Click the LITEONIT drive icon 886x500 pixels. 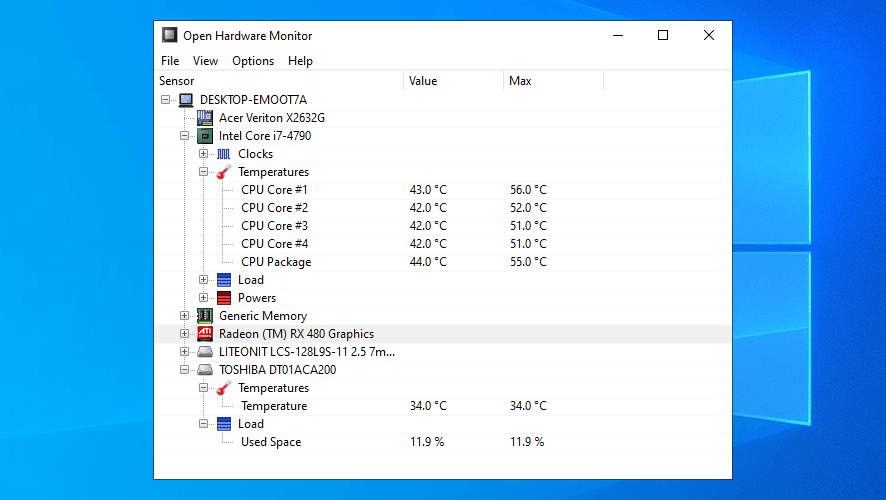205,352
